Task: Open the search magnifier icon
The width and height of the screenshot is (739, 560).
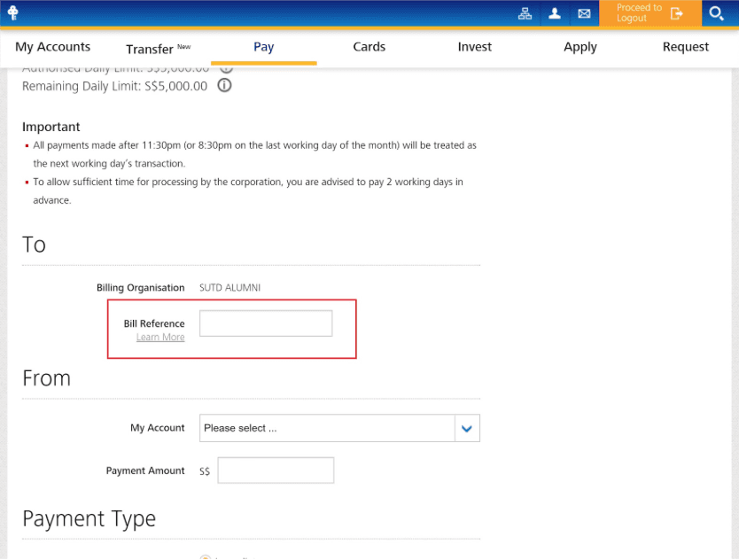Action: tap(716, 13)
